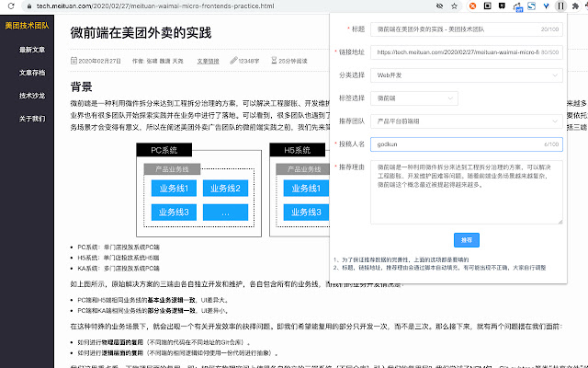Screen dimensions: 588x368
Task: Click the chevron arrow of the 标签选择 select
Action: point(450,98)
